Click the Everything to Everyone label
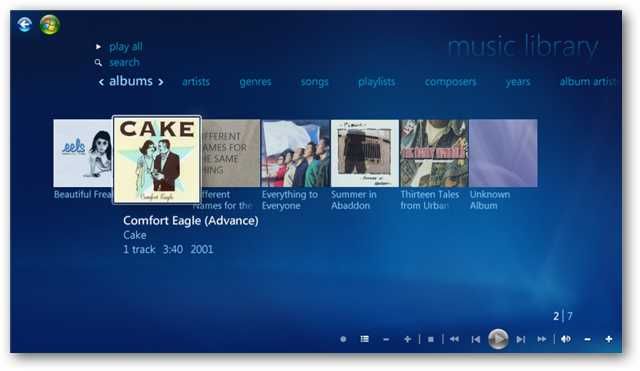The image size is (640, 371). click(x=290, y=200)
